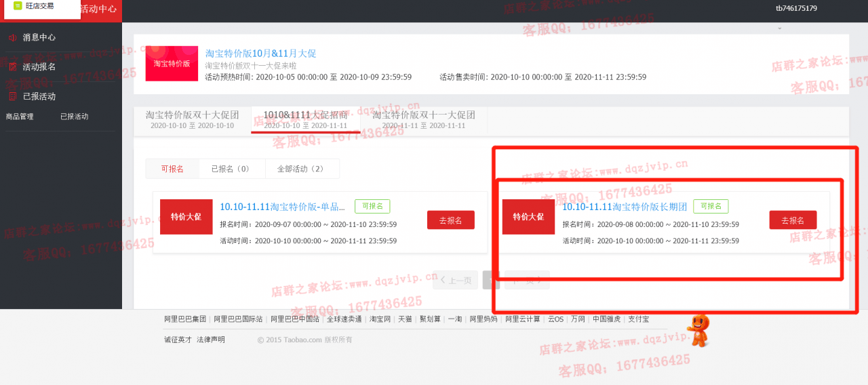Click the © 2015 Taobao.com 版权所有 text
Viewport: 868px width, 385px height.
tap(305, 340)
